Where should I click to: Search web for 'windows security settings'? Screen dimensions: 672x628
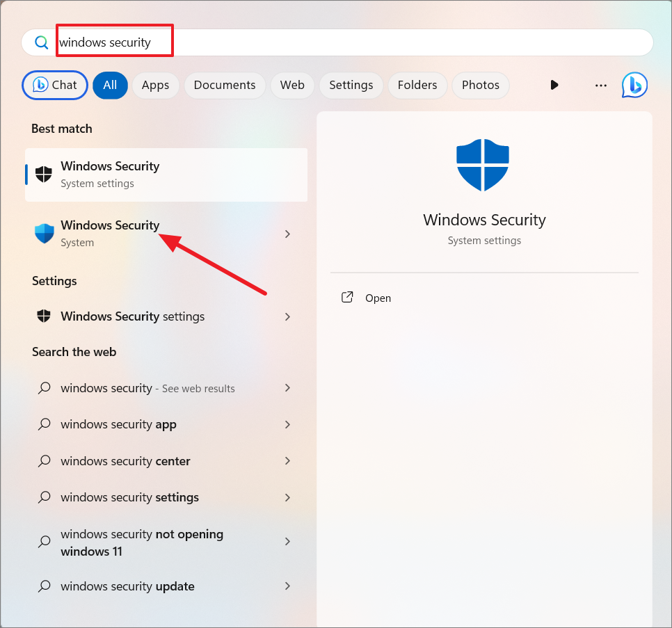[x=166, y=497]
